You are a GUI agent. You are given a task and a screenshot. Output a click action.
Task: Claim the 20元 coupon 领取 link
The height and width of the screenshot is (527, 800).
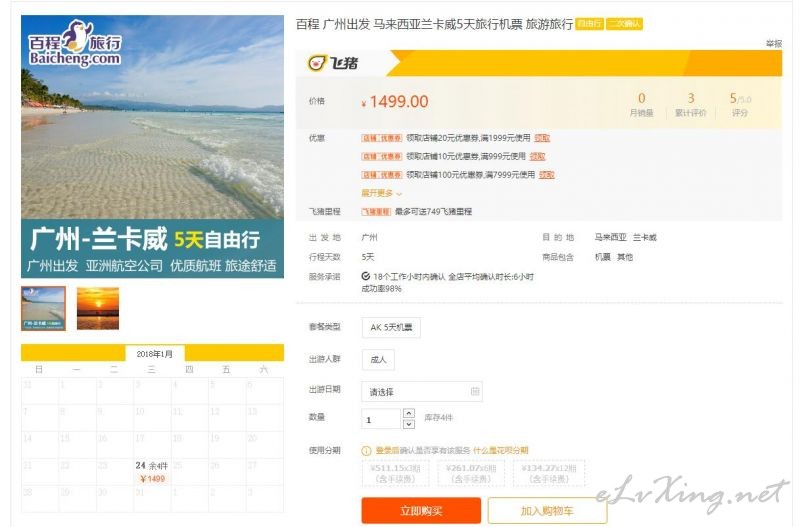coord(542,138)
